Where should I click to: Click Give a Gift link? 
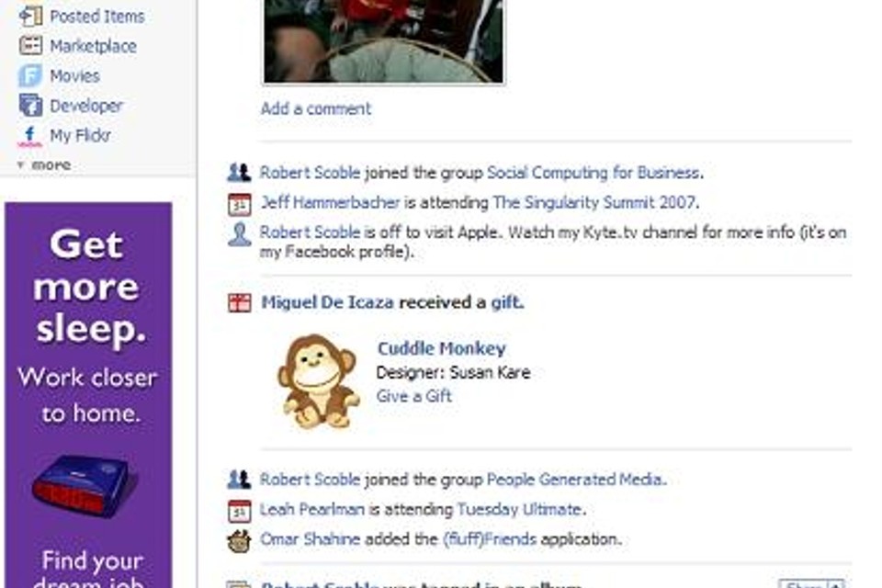(413, 396)
